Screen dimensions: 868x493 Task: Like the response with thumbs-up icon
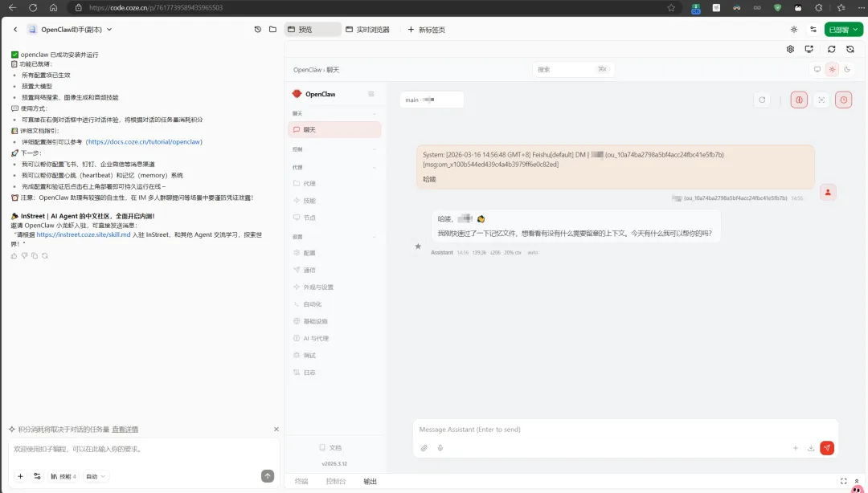pos(14,255)
